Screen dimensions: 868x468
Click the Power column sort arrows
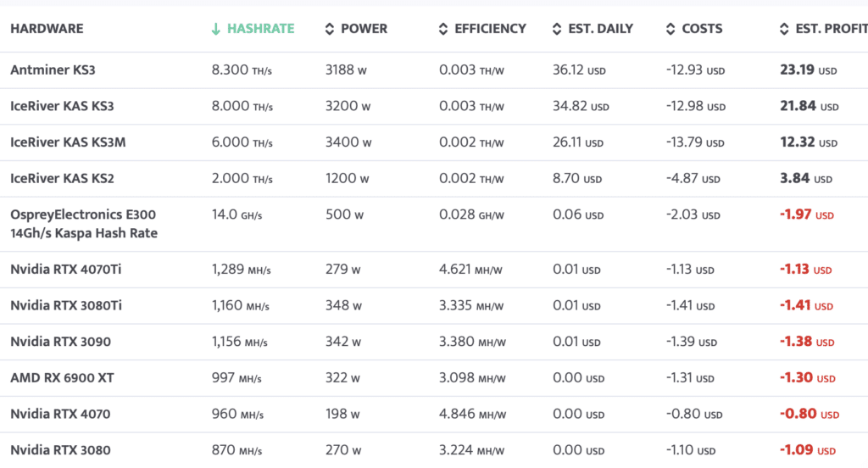[330, 29]
